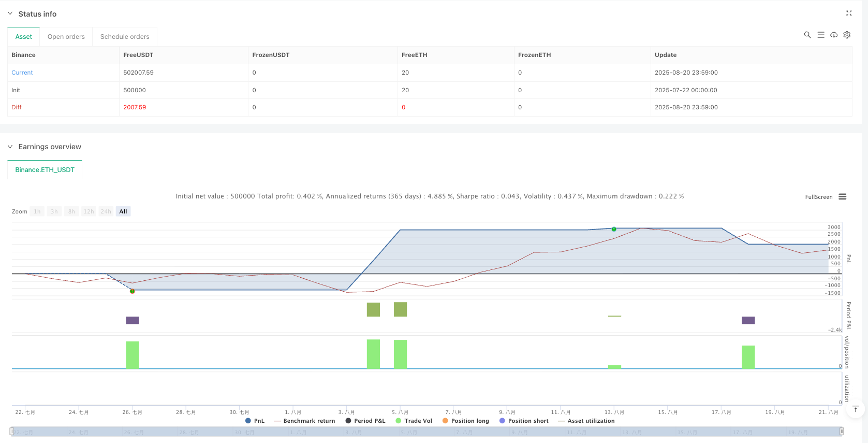
Task: Click the scroll-to-top arrow button
Action: click(855, 409)
